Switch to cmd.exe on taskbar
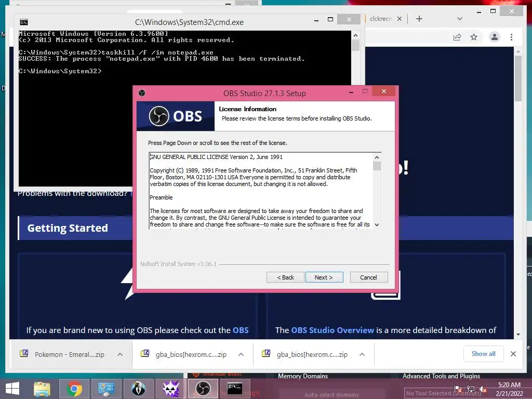Viewport: 532px width, 399px height. point(235,389)
